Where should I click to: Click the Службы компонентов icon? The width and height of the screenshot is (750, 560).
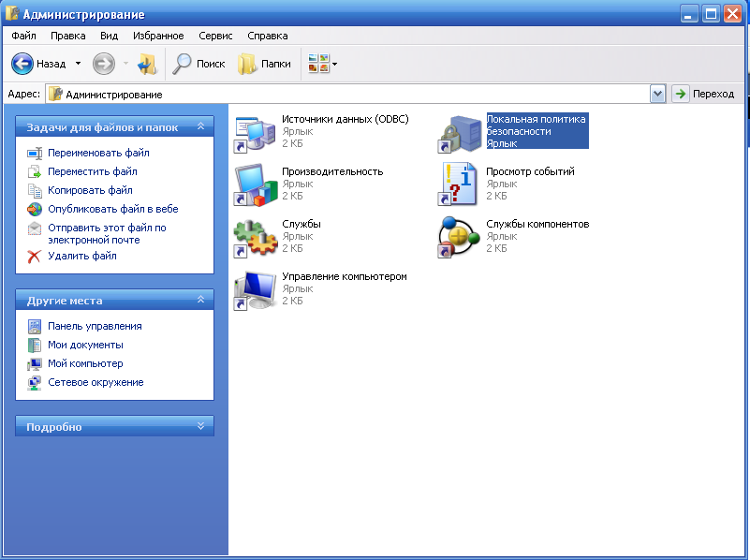click(459, 237)
